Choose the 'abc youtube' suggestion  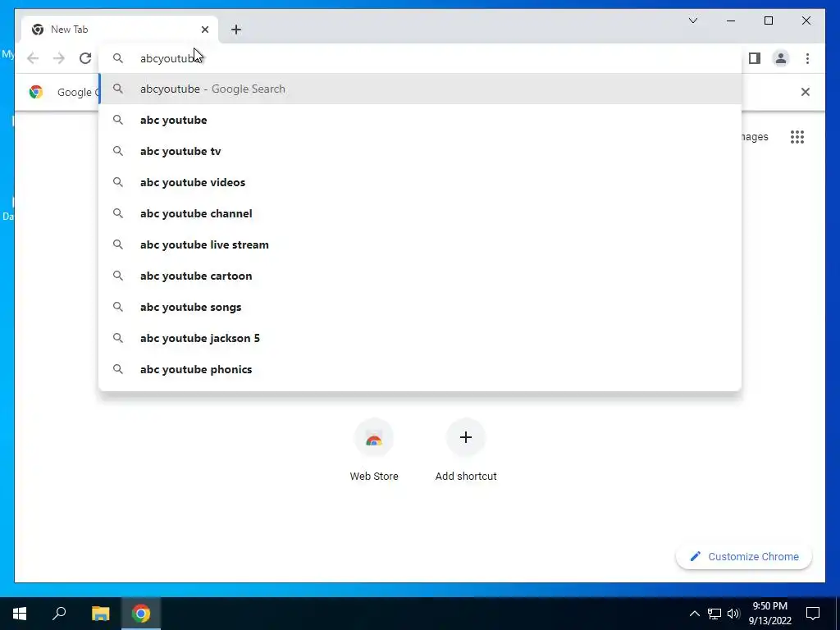click(x=421, y=120)
